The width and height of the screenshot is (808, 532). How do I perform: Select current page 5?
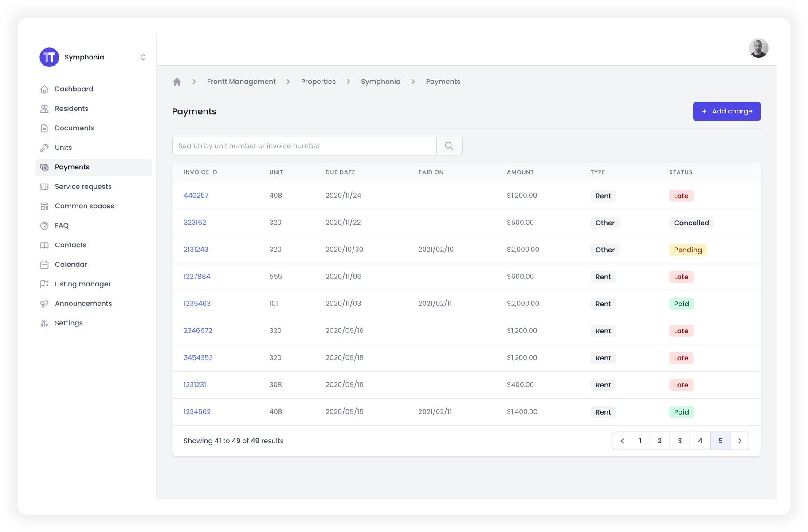pyautogui.click(x=721, y=441)
